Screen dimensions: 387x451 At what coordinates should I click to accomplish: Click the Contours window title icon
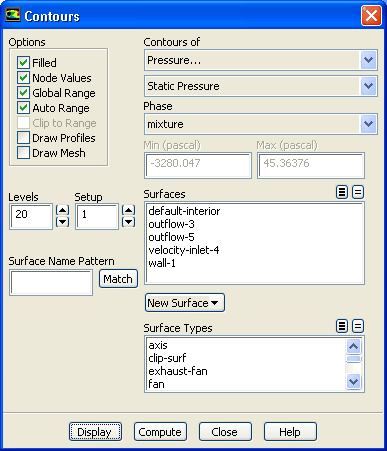pyautogui.click(x=13, y=15)
